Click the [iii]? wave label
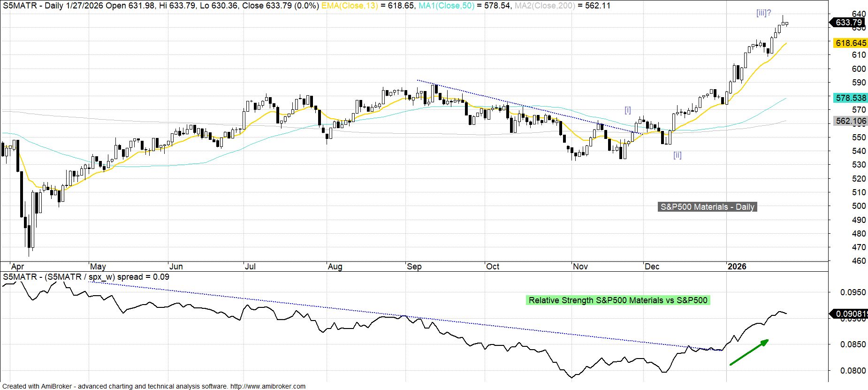This screenshot has height=390, width=868. 763,13
